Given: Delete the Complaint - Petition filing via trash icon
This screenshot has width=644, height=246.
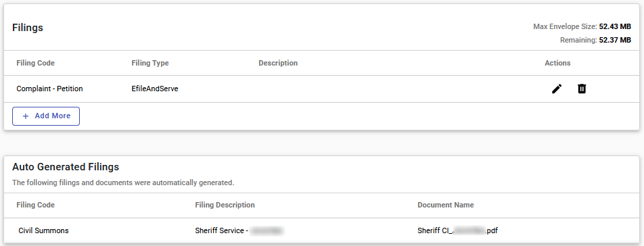Looking at the screenshot, I should pos(582,89).
